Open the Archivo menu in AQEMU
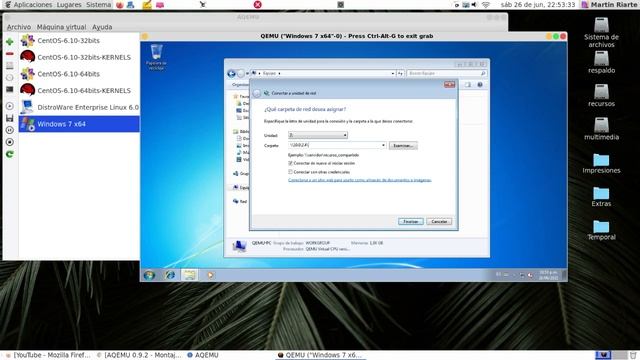The image size is (640, 360). click(x=19, y=27)
